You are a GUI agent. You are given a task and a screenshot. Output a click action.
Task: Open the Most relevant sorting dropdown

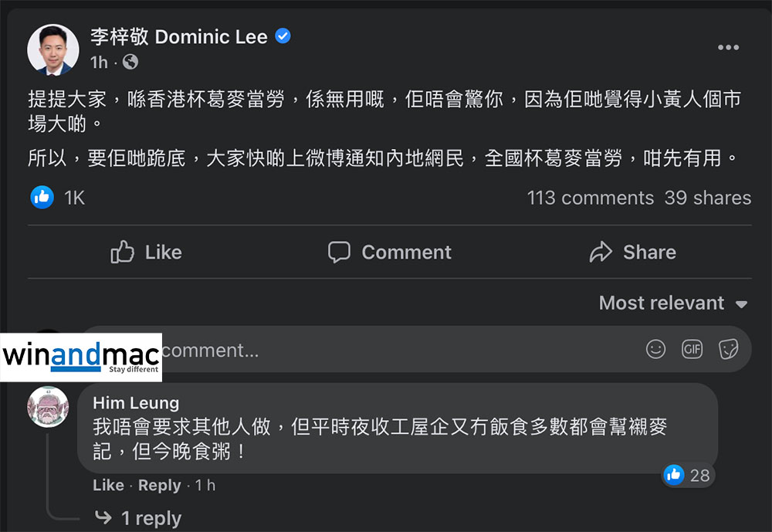[672, 303]
